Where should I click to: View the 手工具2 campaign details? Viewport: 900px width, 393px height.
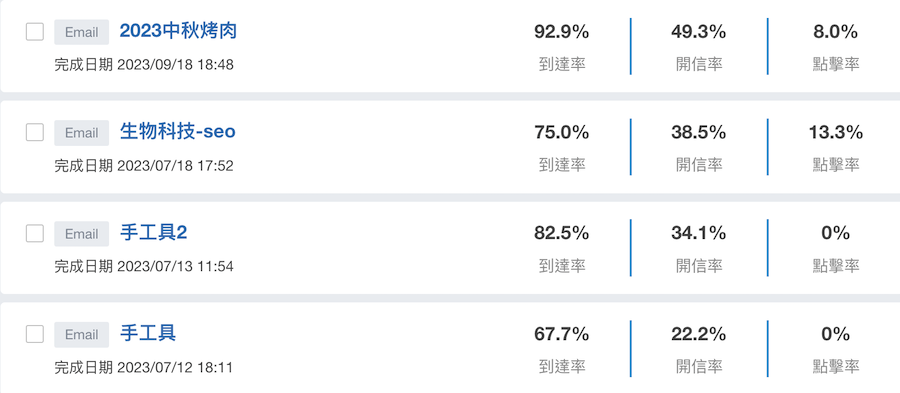(x=153, y=233)
